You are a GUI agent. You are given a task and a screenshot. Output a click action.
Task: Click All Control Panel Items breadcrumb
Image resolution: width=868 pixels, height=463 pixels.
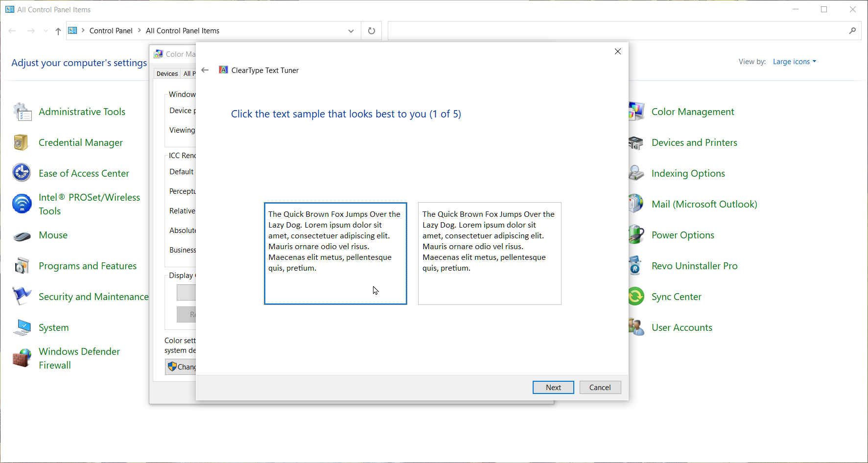tap(183, 30)
